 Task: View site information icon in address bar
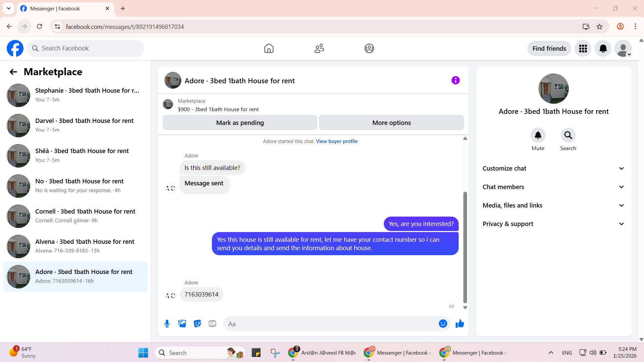pos(57,27)
